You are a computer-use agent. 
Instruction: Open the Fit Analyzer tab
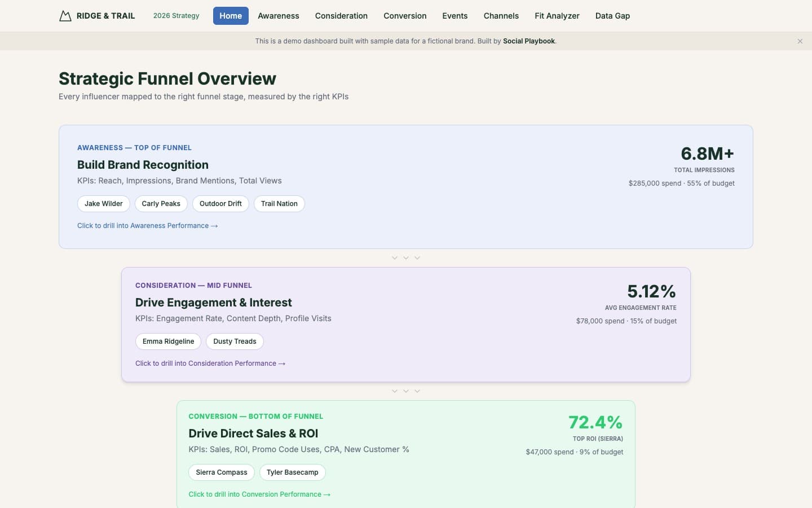pos(557,16)
